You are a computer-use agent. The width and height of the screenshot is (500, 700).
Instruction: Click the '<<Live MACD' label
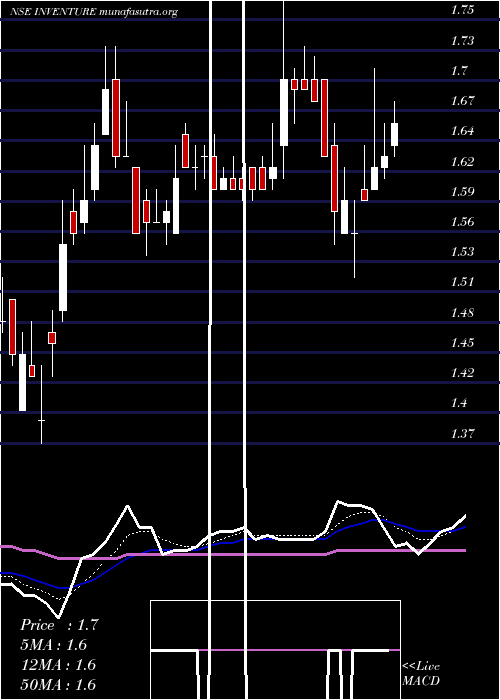421,674
